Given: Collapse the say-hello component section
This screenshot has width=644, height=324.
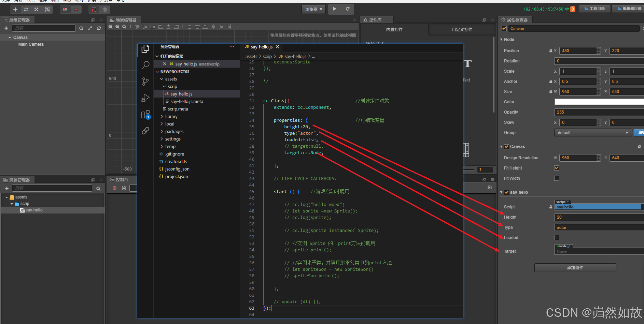Looking at the screenshot, I should coord(501,192).
